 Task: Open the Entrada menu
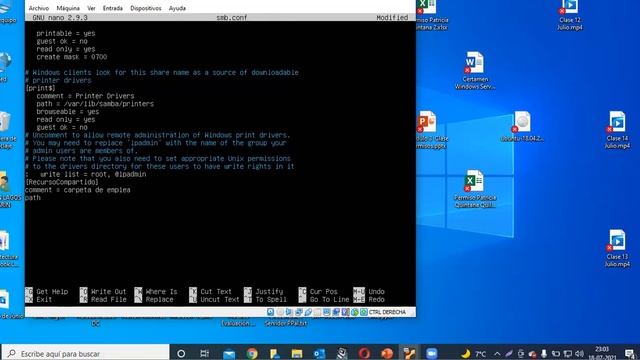(113, 8)
